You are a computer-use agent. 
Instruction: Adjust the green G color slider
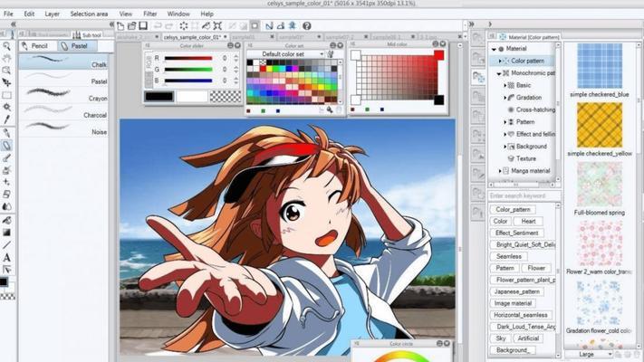[188, 70]
